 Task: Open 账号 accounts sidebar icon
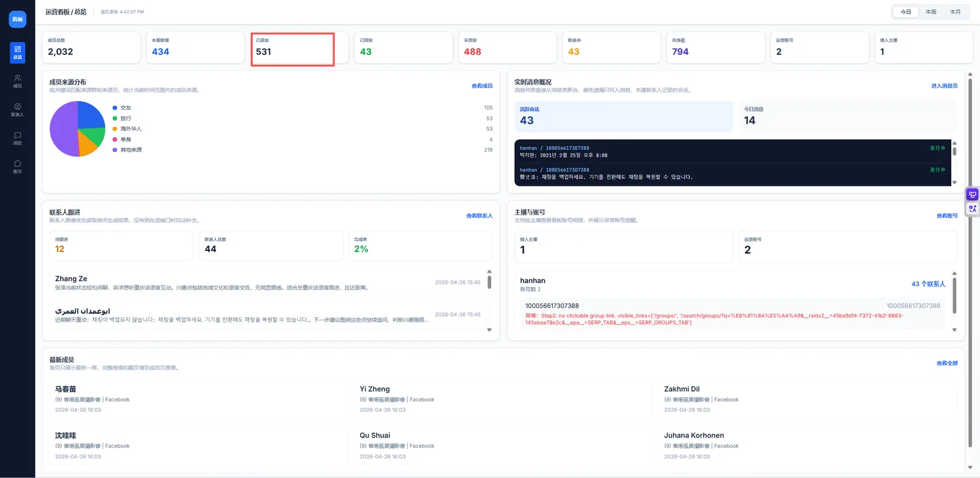click(x=17, y=167)
